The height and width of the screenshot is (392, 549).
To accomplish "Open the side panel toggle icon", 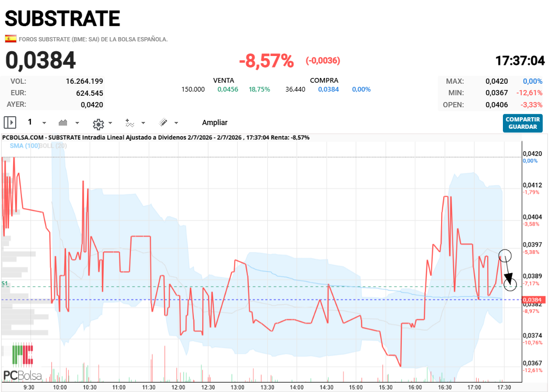I will point(10,123).
